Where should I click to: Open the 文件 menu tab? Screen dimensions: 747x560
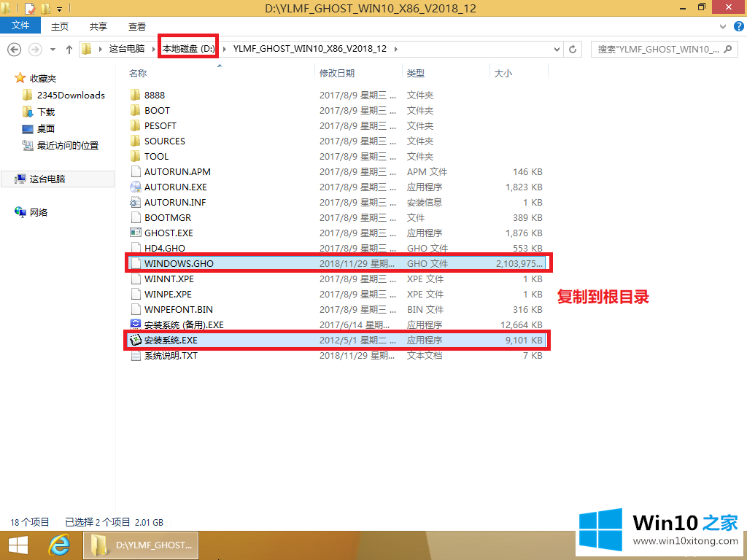pyautogui.click(x=20, y=26)
